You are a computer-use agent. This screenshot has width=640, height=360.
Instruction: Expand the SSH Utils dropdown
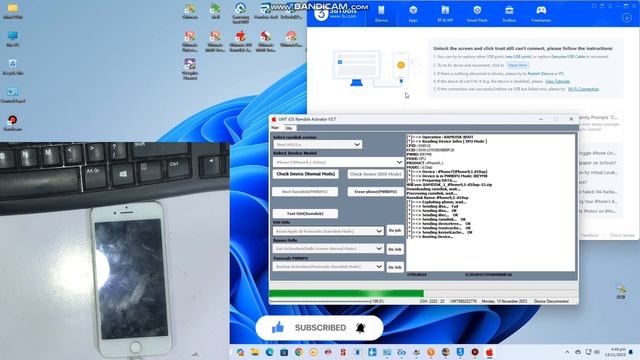(329, 231)
